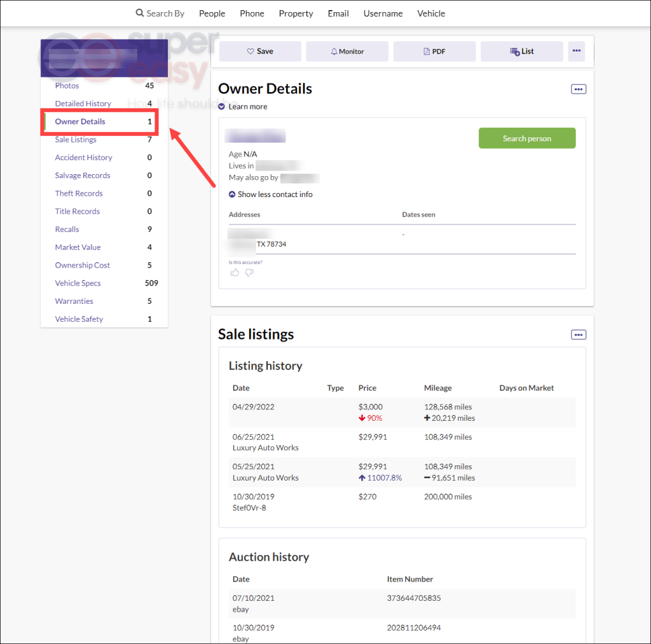Go to Warranties in sidebar
651x644 pixels.
74,301
